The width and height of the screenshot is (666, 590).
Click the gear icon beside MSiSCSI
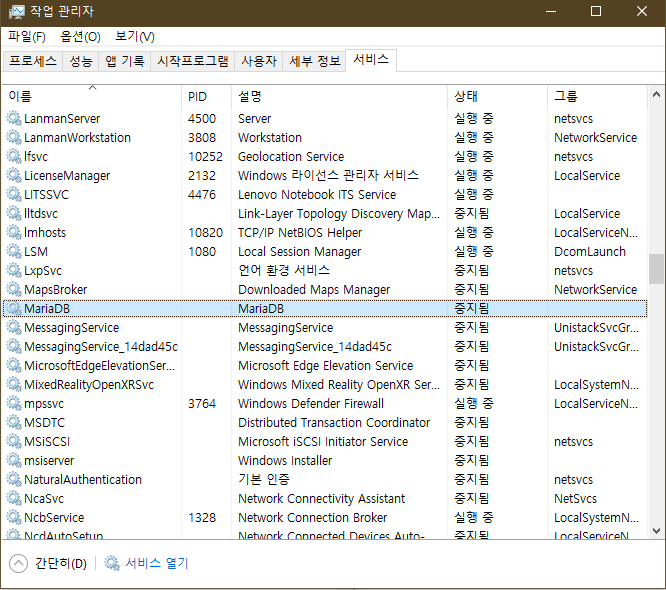14,441
